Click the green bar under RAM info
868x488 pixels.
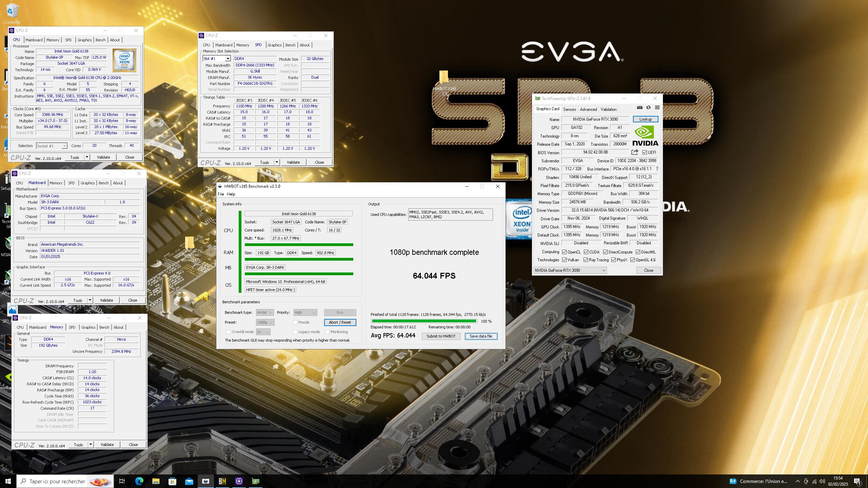(x=299, y=259)
